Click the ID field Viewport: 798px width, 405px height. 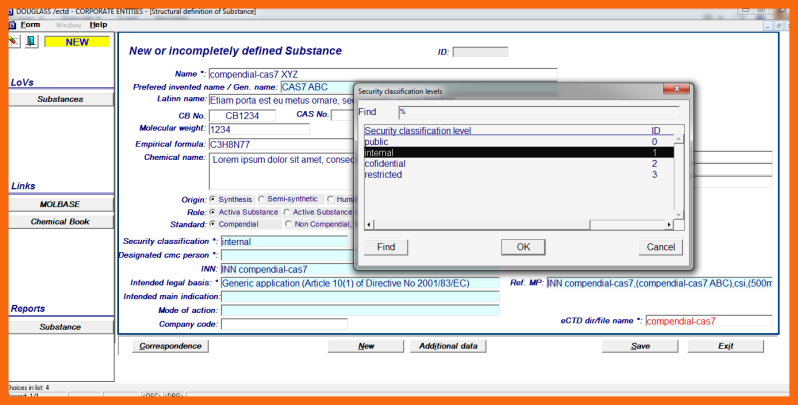[x=480, y=52]
